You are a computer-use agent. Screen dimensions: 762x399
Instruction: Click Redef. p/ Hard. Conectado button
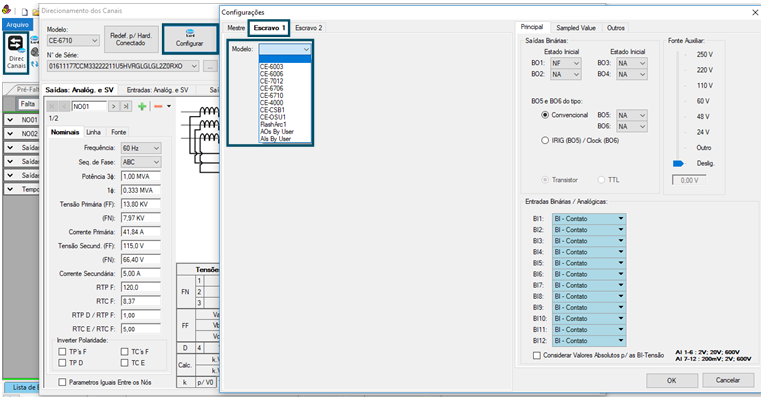(131, 39)
